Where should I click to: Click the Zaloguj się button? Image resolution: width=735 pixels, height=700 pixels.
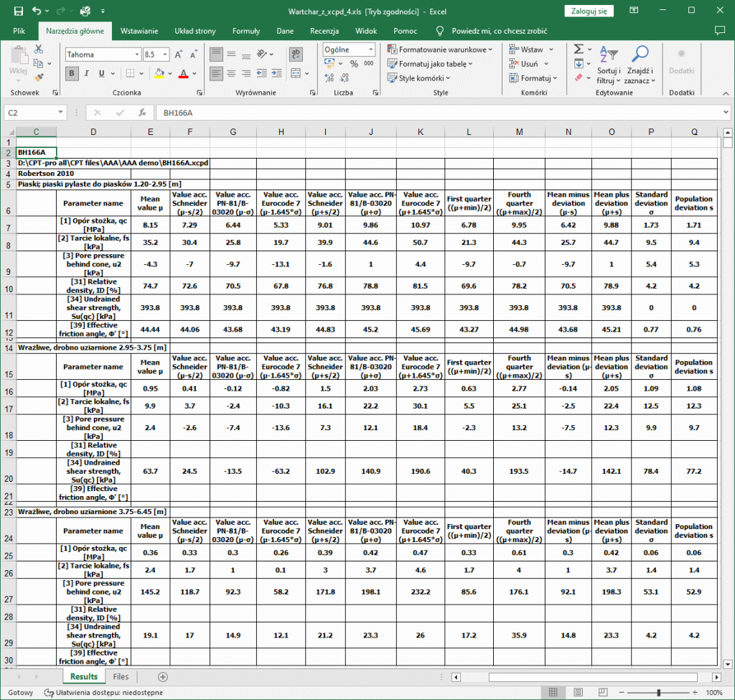pyautogui.click(x=589, y=11)
